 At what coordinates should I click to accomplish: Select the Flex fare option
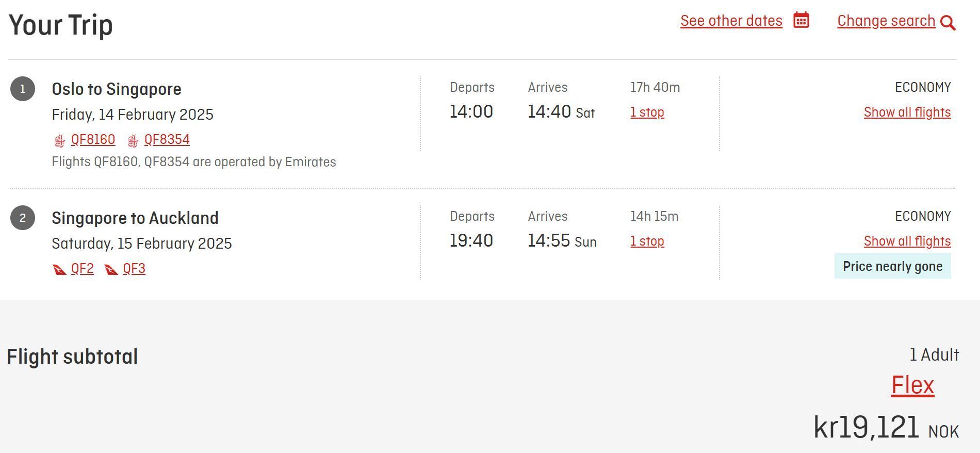pos(912,384)
